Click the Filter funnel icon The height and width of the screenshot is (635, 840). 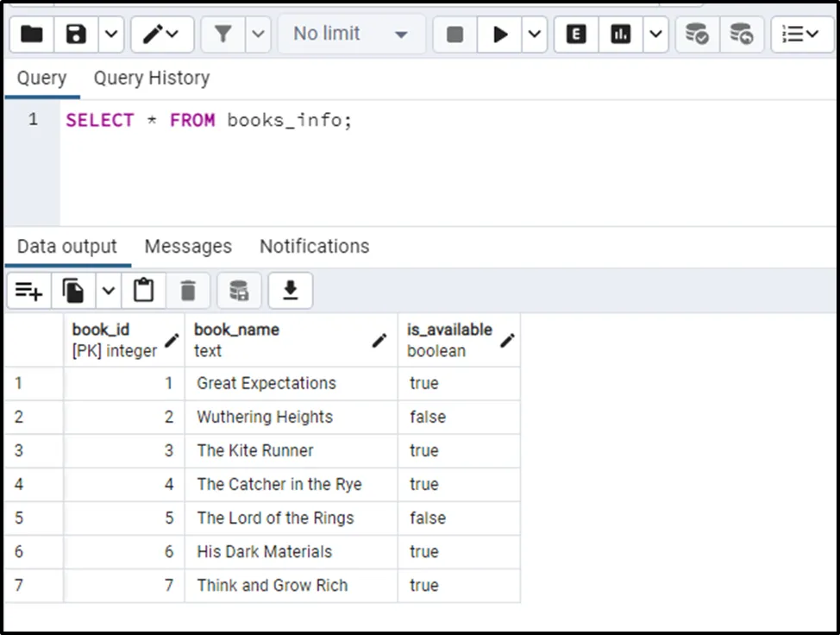[x=223, y=34]
